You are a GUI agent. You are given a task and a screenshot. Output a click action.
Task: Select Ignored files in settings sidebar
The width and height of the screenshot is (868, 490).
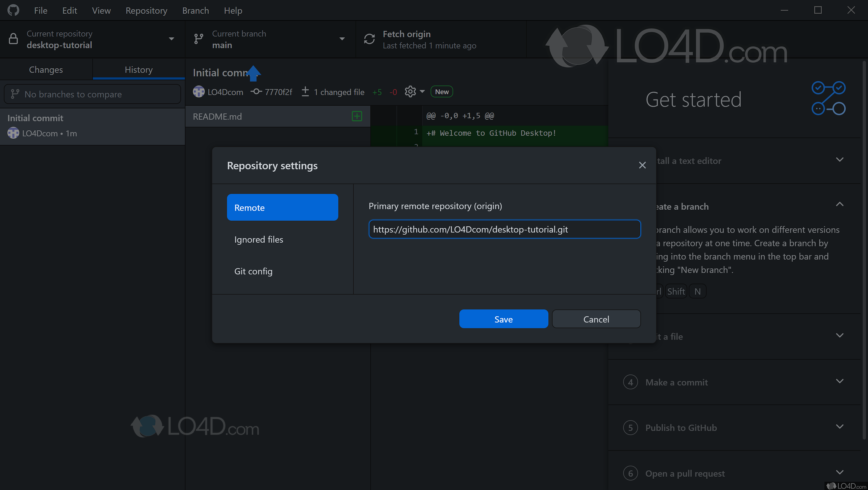(258, 239)
